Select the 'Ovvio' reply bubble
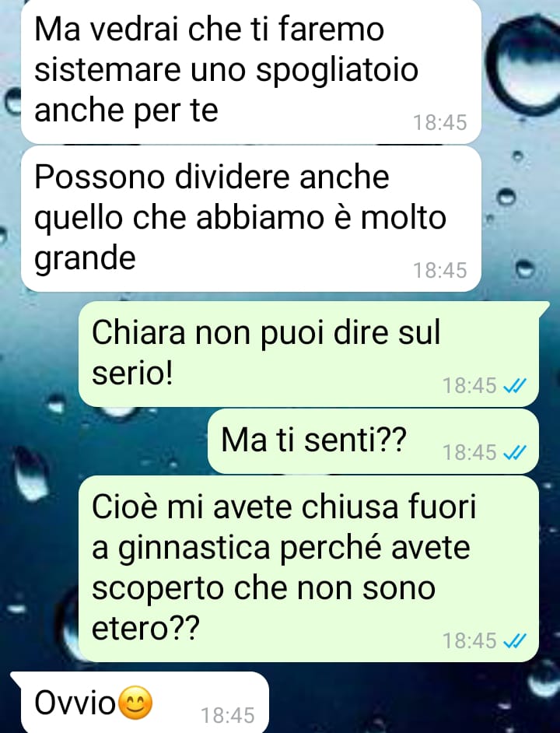This screenshot has width=560, height=733. pos(140,702)
